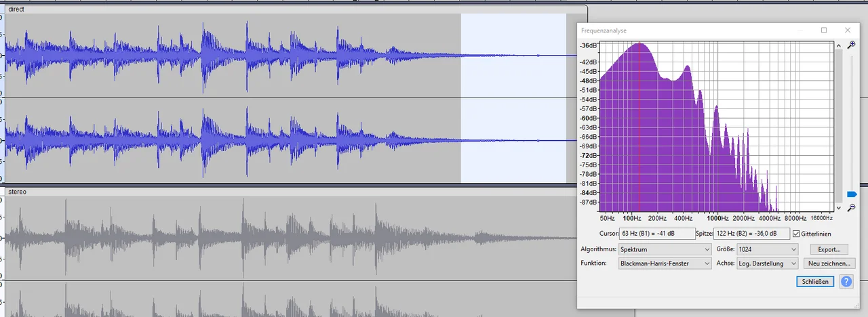Open the Algorithmus dropdown showing Spektrum
This screenshot has height=317, width=868.
[665, 249]
